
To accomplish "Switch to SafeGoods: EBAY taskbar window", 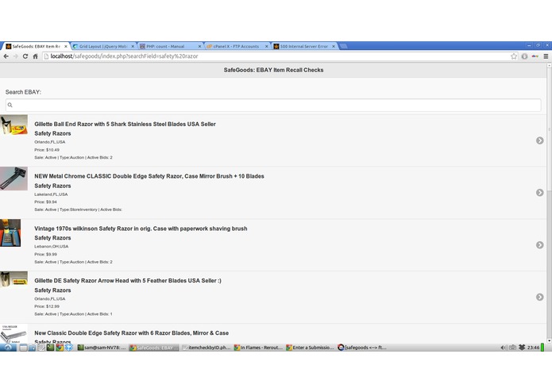I will click(154, 348).
